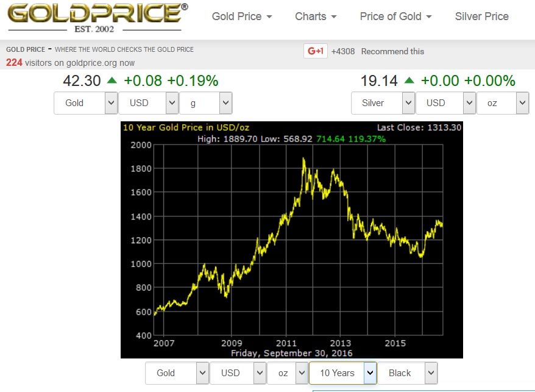Open the top Gold metal dropdown
The width and height of the screenshot is (535, 392).
pyautogui.click(x=85, y=103)
